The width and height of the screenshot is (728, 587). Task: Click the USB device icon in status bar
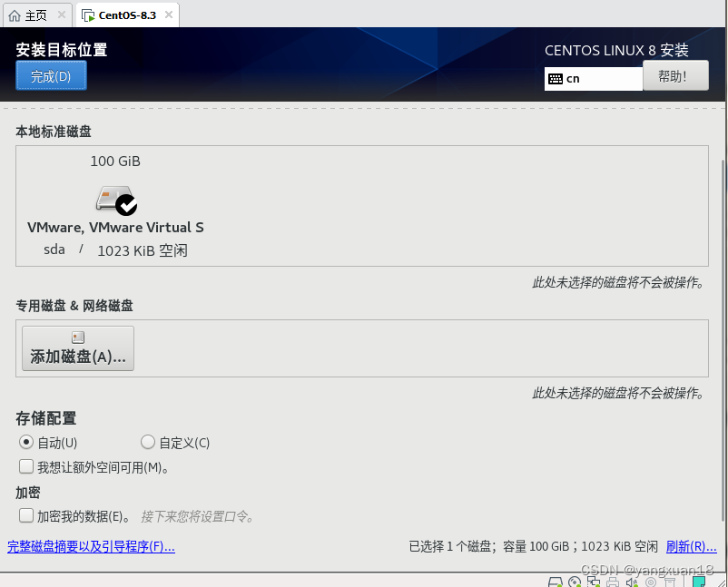coord(650,582)
